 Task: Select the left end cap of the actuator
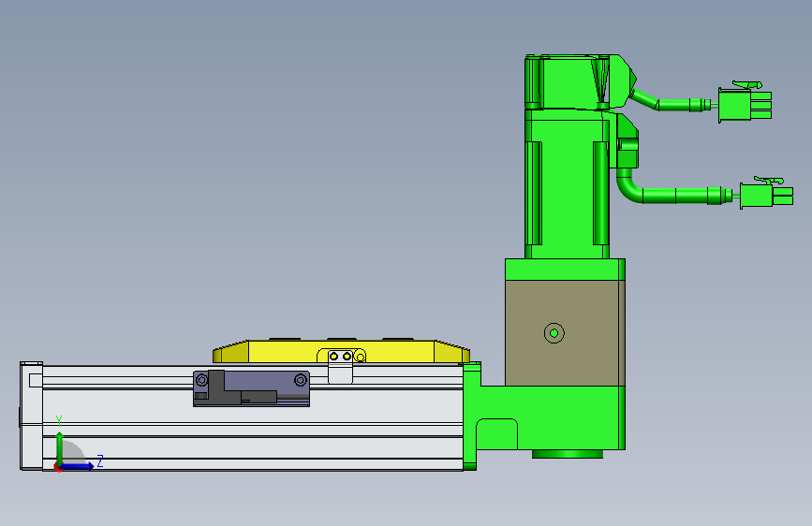click(x=31, y=416)
